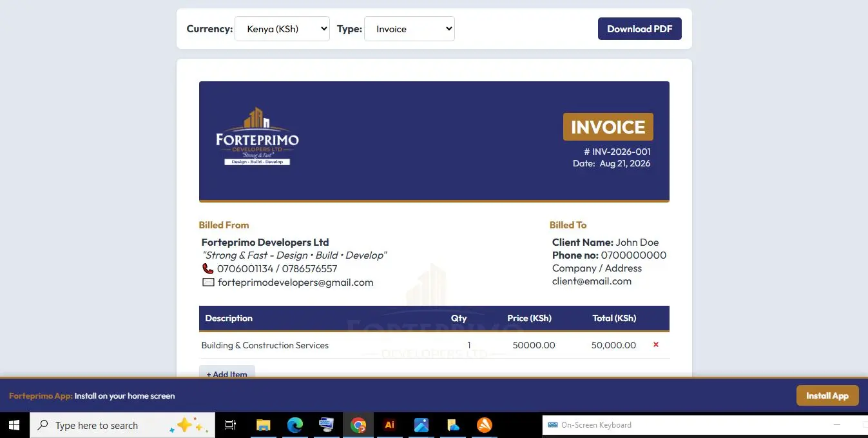Open the orange round app icon in taskbar
The width and height of the screenshot is (868, 438).
click(x=485, y=425)
